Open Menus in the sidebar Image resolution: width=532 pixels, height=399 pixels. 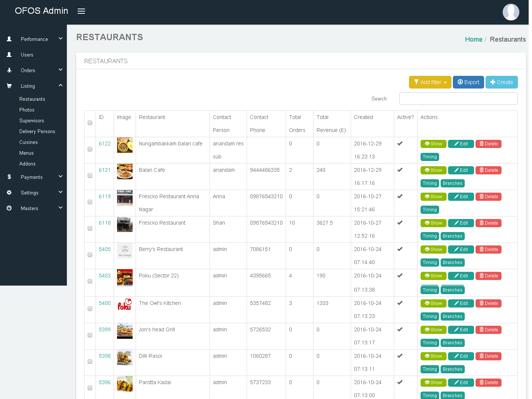coord(26,153)
